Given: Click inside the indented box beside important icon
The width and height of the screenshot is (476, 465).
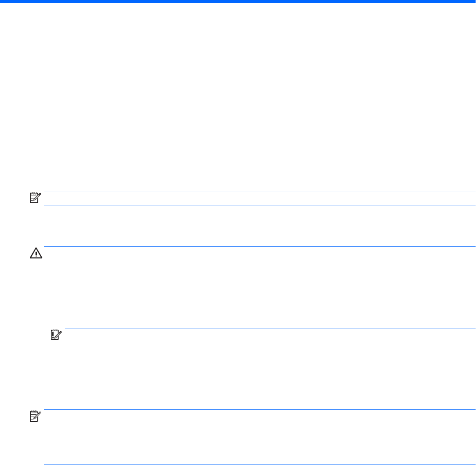Looking at the screenshot, I should tap(270, 347).
